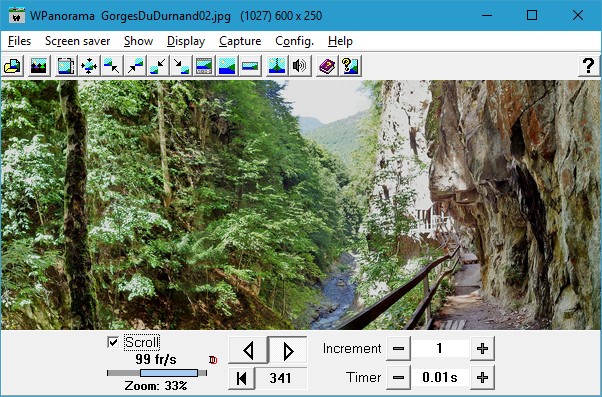Click the small red marker icon beside frame rate
The height and width of the screenshot is (397, 602).
[213, 360]
